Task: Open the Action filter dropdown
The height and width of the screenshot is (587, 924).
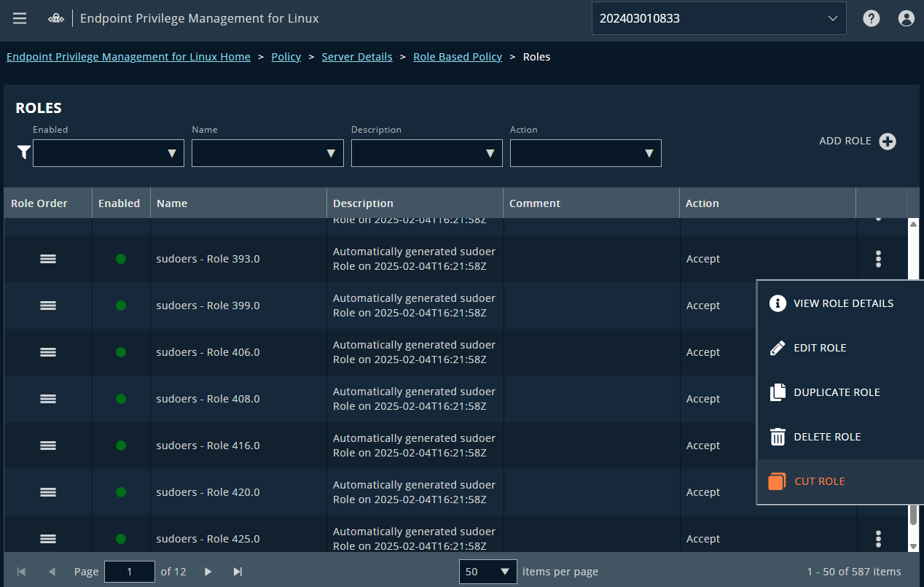Action: [x=586, y=153]
